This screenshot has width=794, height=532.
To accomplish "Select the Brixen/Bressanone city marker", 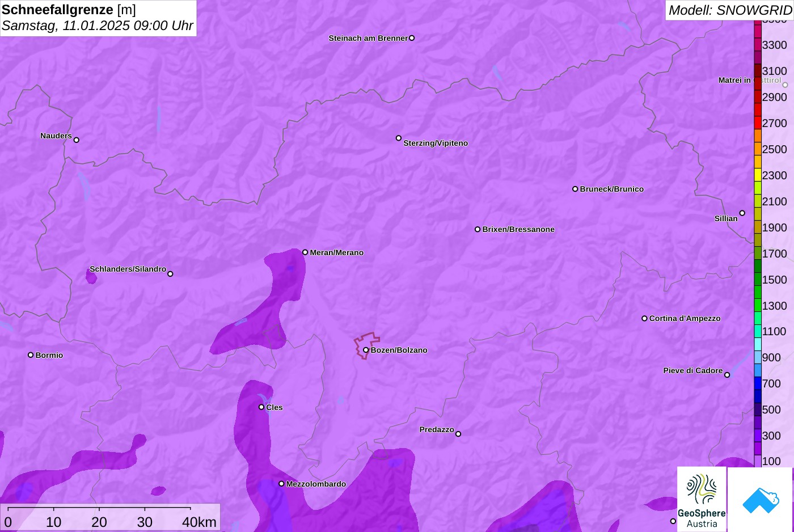I will coord(478,229).
